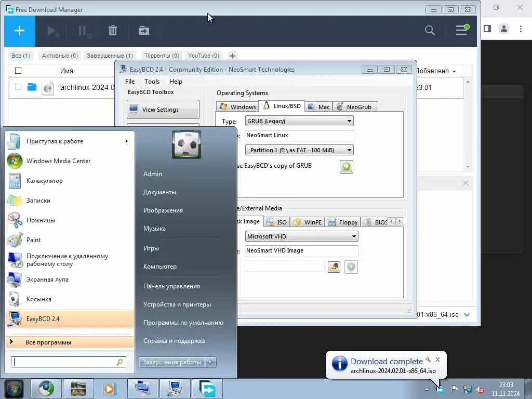Click the Start menu search field
The width and height of the screenshot is (532, 399).
[68, 362]
